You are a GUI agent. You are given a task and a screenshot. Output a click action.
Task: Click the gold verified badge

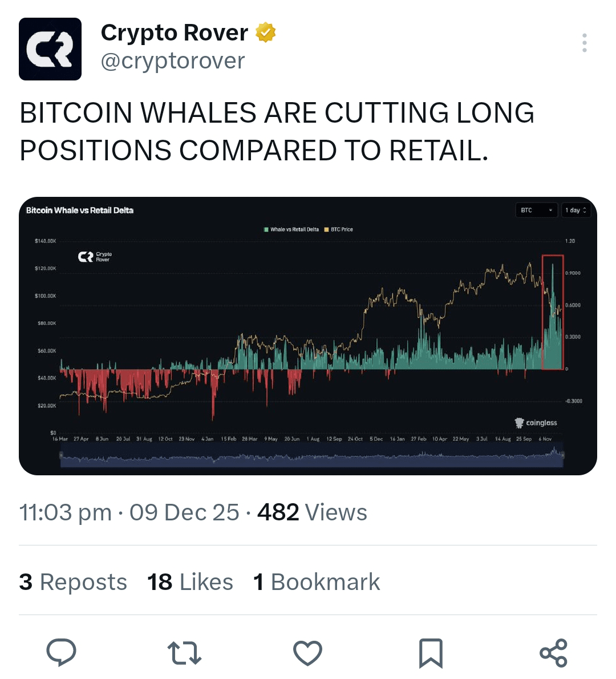pyautogui.click(x=265, y=33)
